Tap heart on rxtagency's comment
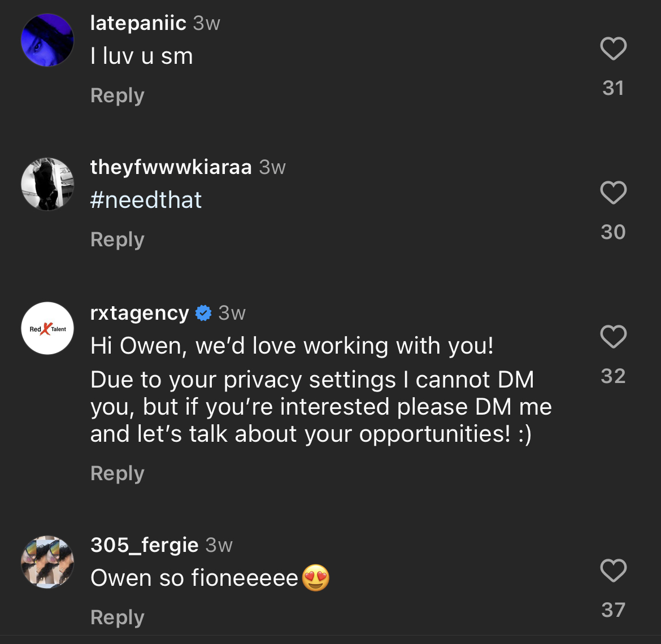This screenshot has height=644, width=661. click(613, 337)
